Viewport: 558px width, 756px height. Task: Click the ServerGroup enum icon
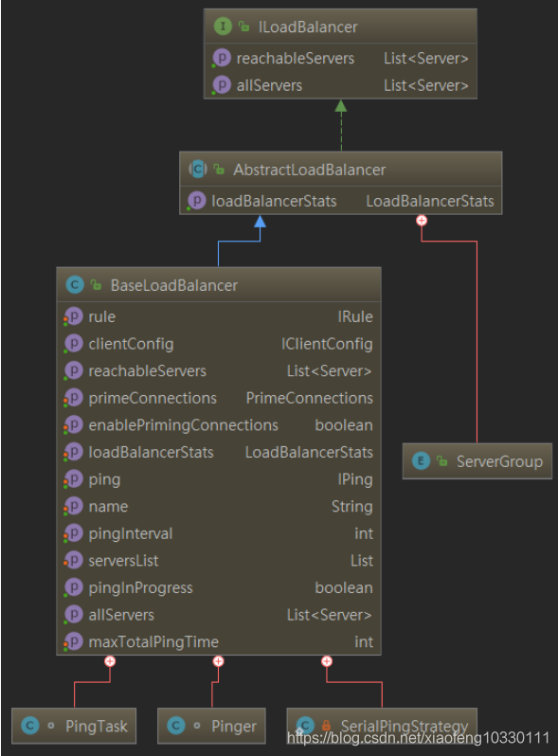coord(421,461)
